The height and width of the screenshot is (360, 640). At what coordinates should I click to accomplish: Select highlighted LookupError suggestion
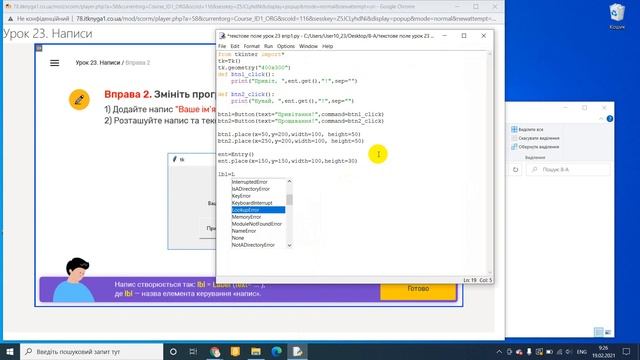click(x=258, y=210)
